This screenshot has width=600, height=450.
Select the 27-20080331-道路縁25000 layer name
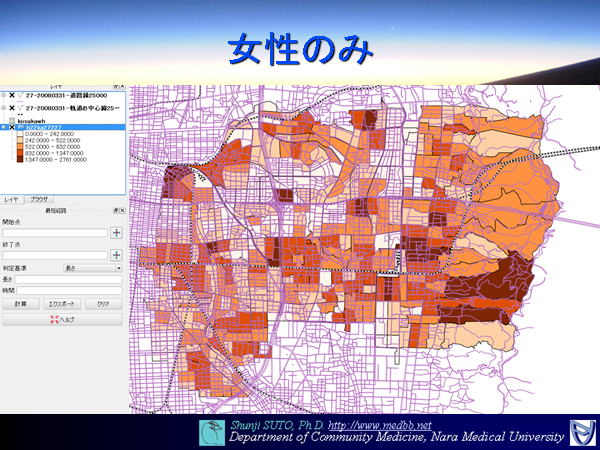66,95
